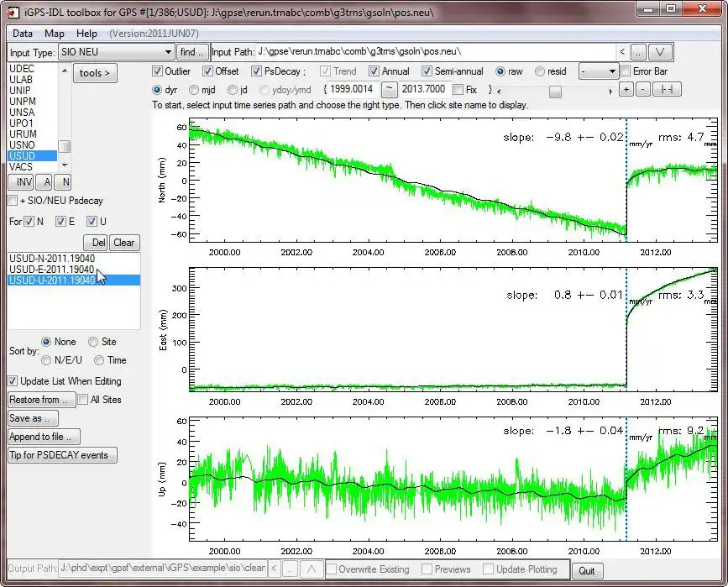Click the zoom in '+' button
The image size is (728, 587).
[626, 90]
